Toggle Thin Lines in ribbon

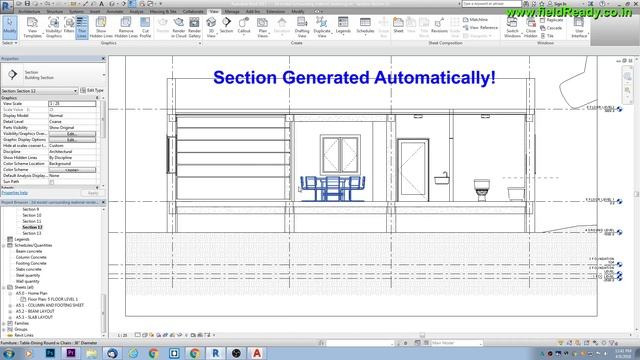pyautogui.click(x=82, y=27)
